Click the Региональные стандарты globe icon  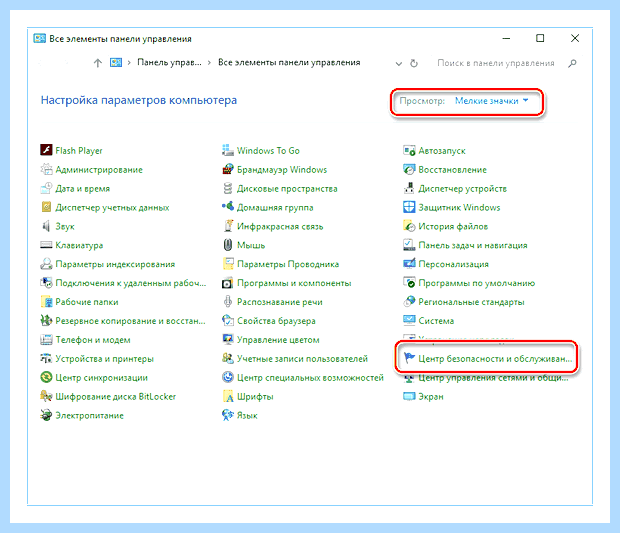[409, 302]
